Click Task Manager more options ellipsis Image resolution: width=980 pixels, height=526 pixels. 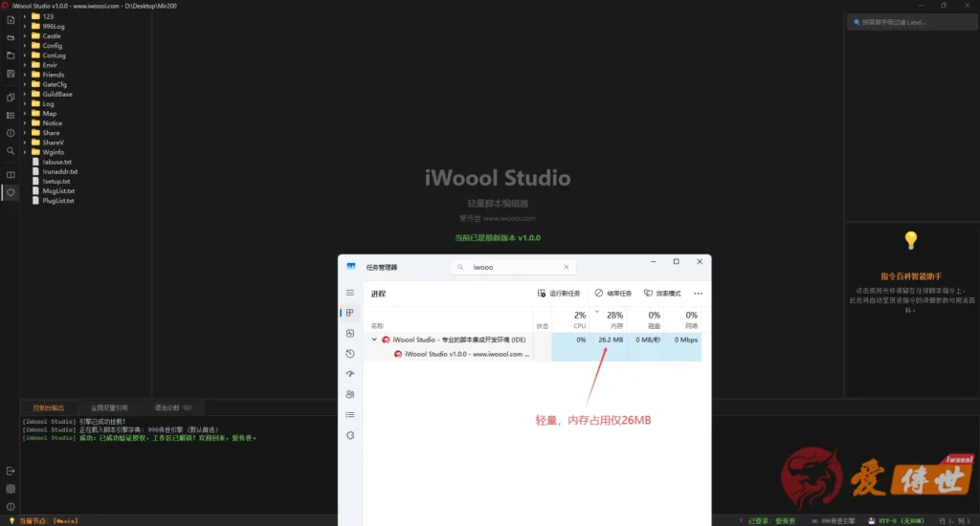point(698,294)
